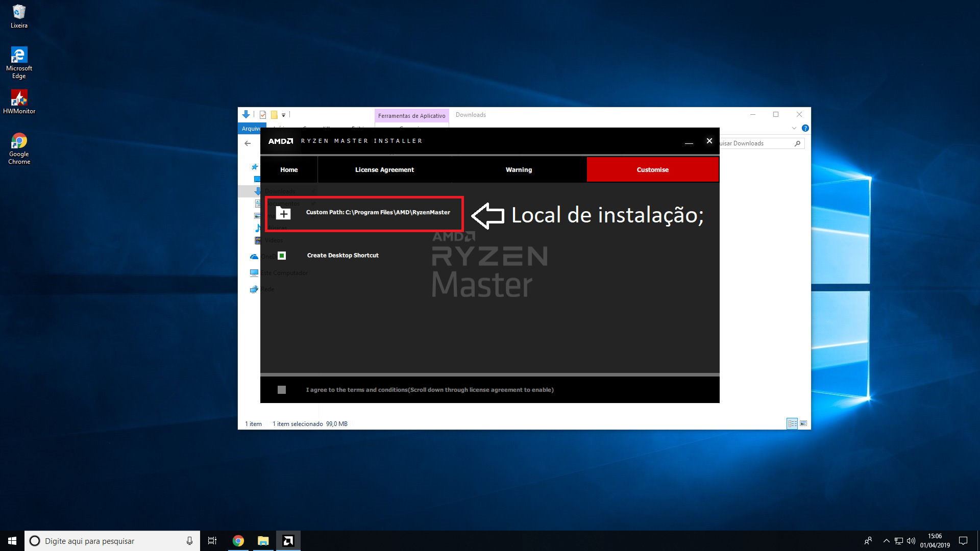The height and width of the screenshot is (551, 980).
Task: Select the Customise tab
Action: 652,170
